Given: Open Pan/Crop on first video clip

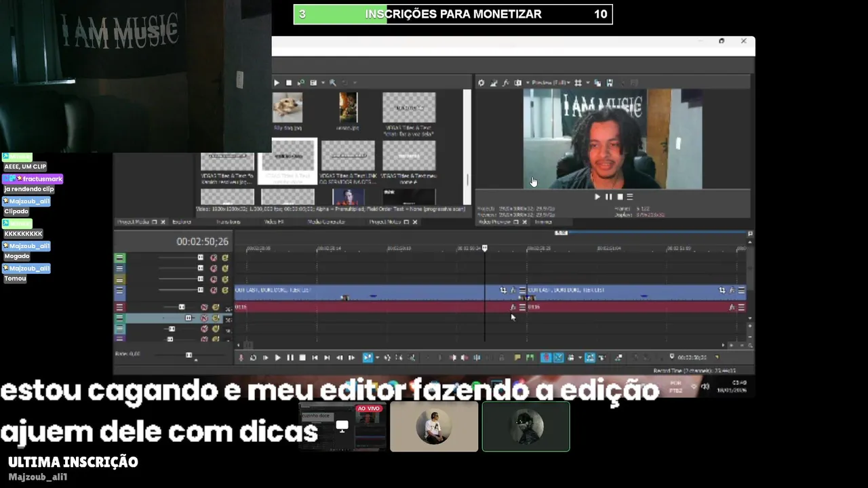Looking at the screenshot, I should 503,290.
